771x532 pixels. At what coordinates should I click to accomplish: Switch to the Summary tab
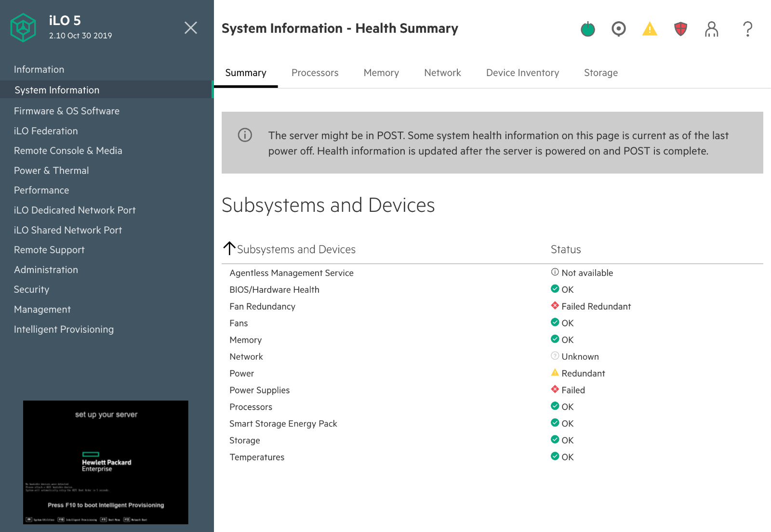[246, 73]
